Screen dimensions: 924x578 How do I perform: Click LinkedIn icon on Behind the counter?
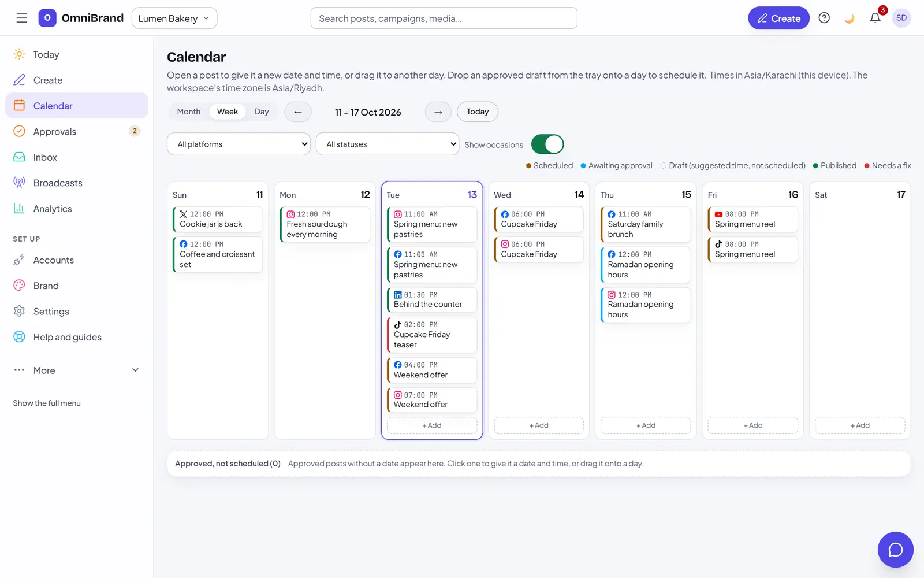tap(398, 295)
